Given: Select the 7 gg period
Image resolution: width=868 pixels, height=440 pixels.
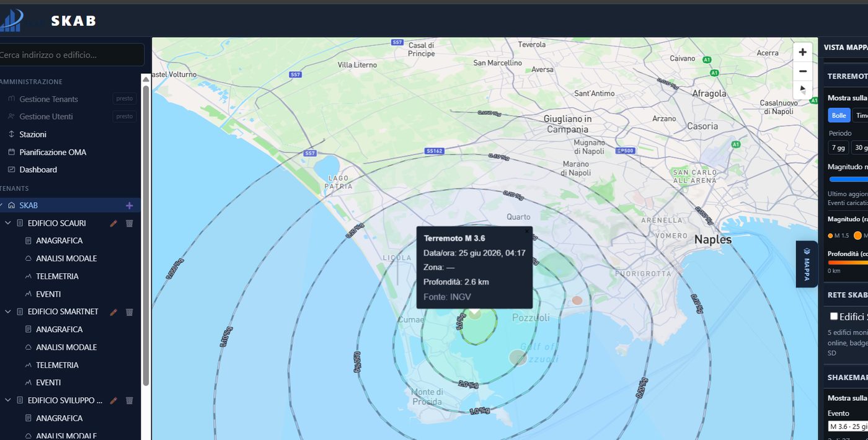Looking at the screenshot, I should coord(838,147).
